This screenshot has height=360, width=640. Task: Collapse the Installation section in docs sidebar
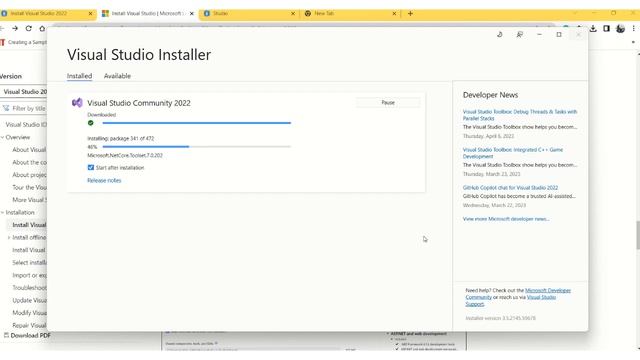coord(2,212)
